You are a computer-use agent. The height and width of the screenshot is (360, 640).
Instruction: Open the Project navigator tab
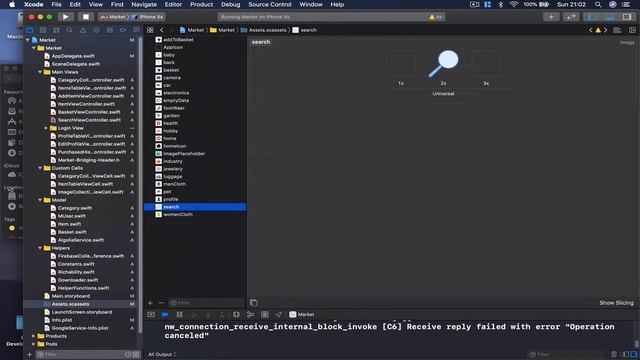[30, 30]
